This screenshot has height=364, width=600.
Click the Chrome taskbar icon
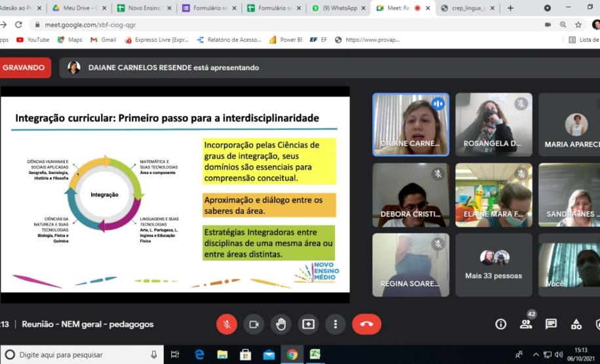(292, 355)
